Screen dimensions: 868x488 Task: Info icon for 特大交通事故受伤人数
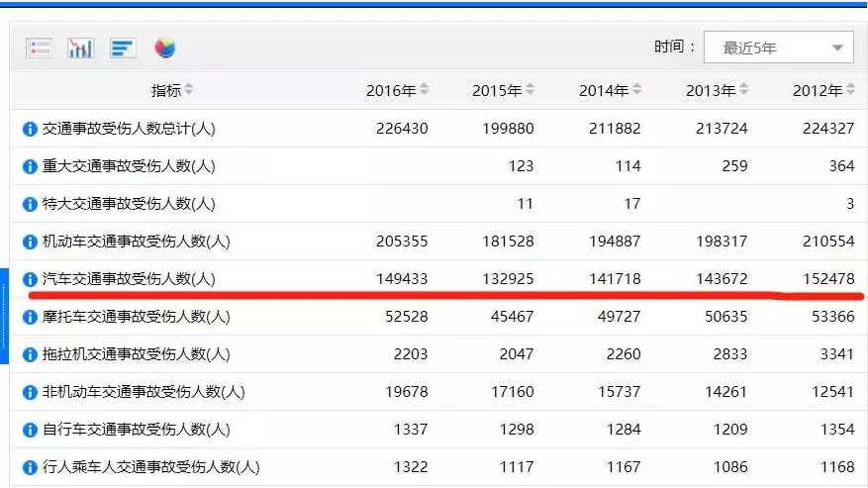(x=30, y=204)
